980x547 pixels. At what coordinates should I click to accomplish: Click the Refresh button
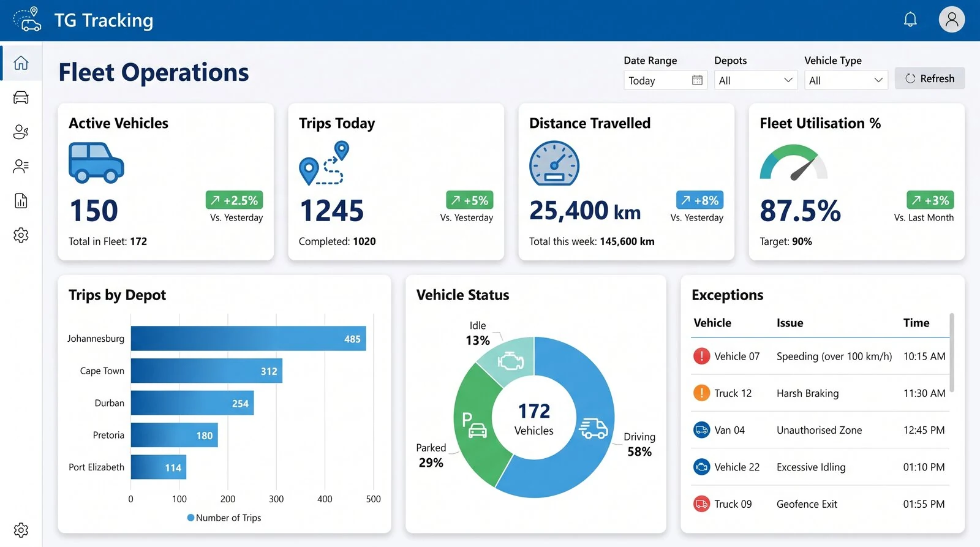930,78
